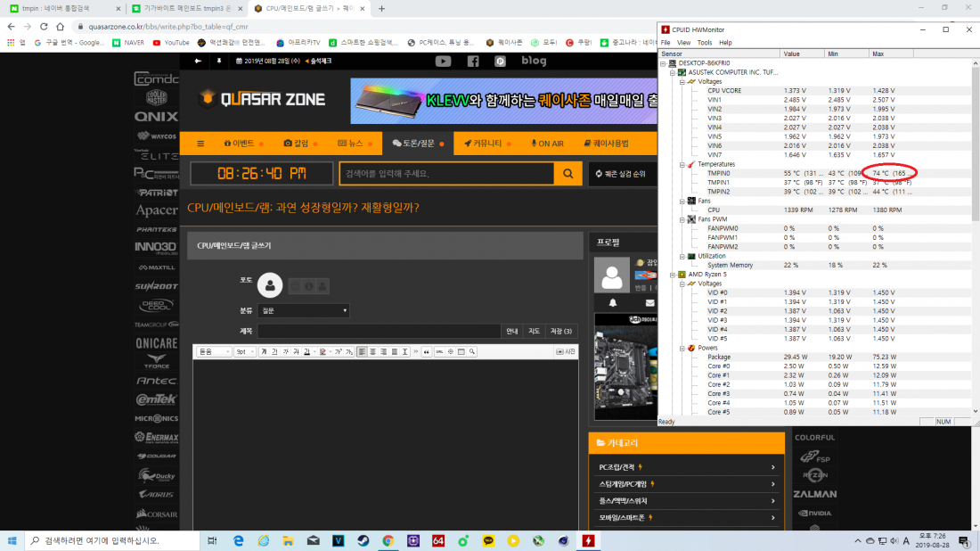The width and height of the screenshot is (980, 551).
Task: Click the Facebook icon in the site header
Action: pos(473,61)
